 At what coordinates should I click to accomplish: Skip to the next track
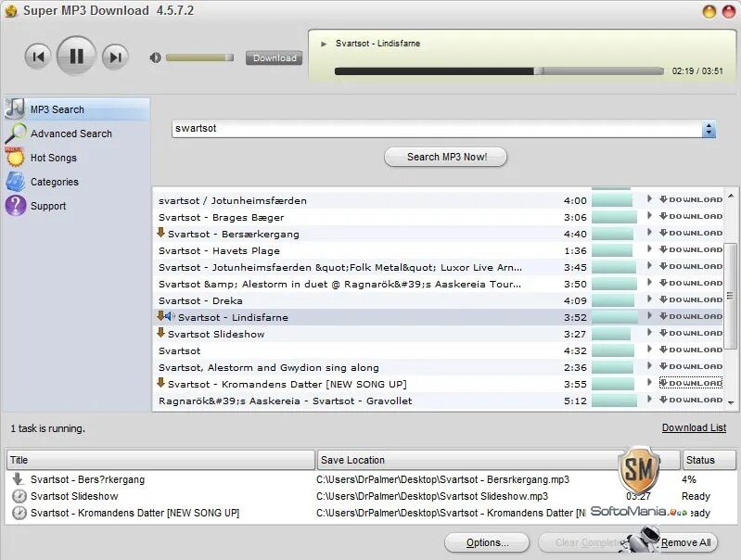click(x=115, y=57)
